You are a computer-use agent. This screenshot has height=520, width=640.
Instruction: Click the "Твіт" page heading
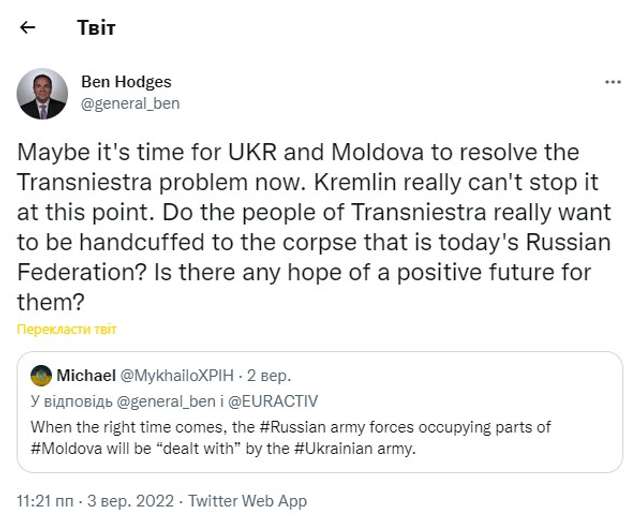point(96,27)
